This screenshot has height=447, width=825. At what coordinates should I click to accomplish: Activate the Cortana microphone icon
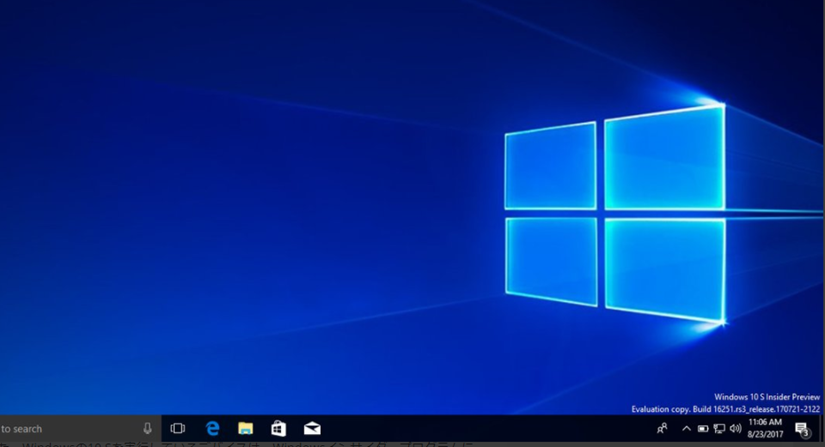(147, 429)
